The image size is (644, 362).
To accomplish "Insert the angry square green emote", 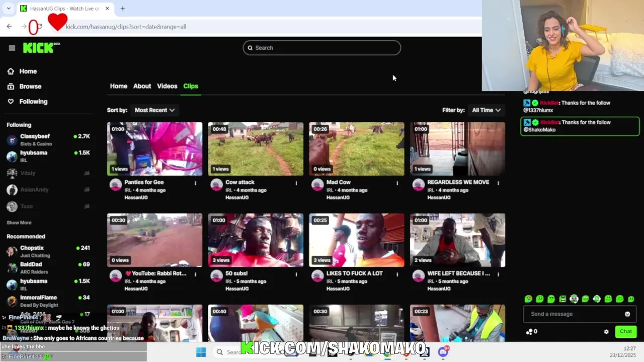I will (562, 299).
